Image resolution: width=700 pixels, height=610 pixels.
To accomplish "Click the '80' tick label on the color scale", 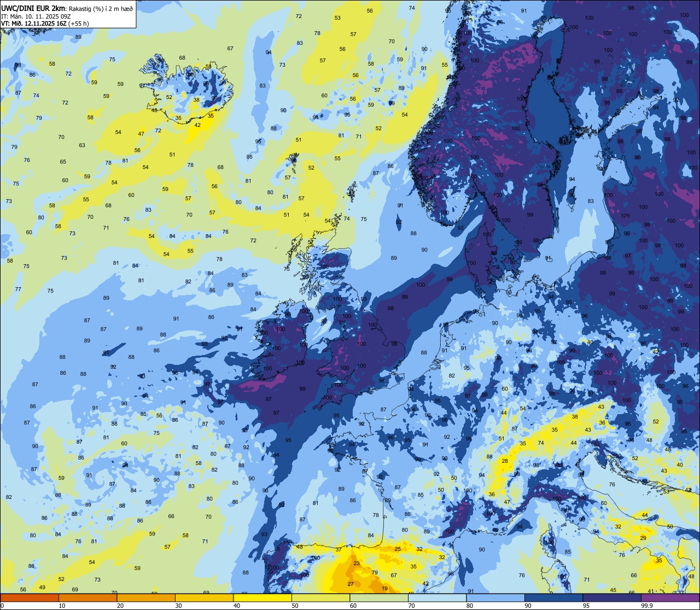I will (470, 606).
